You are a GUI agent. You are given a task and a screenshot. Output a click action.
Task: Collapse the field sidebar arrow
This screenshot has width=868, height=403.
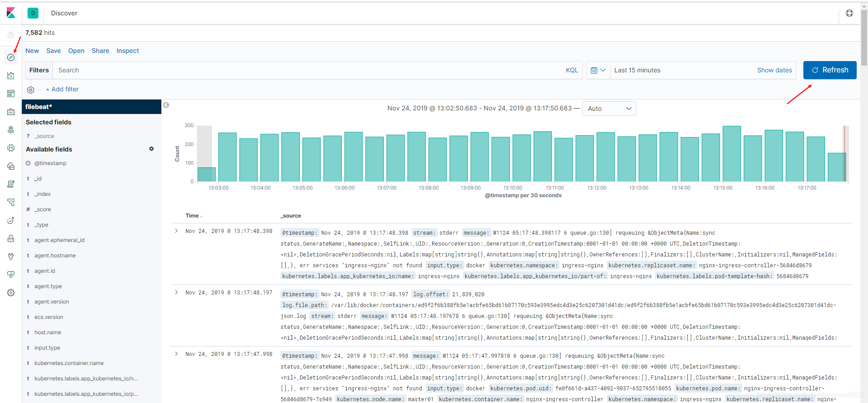166,105
